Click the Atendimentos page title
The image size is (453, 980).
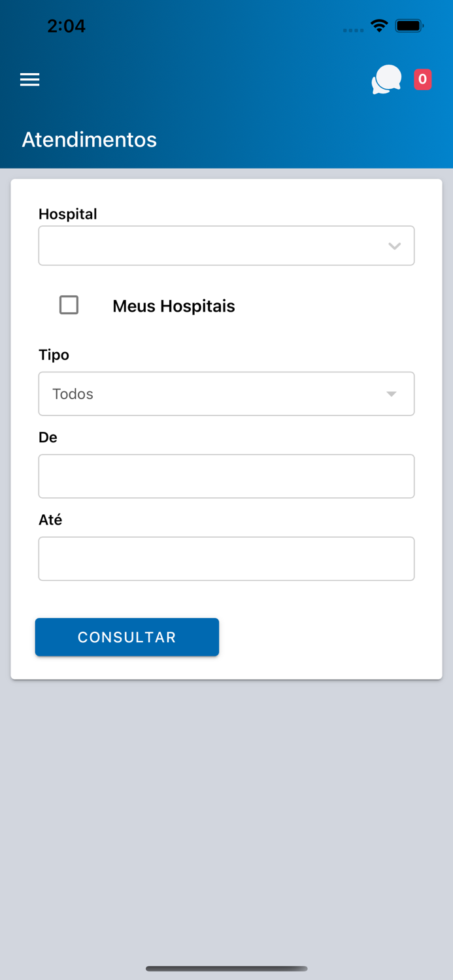point(90,140)
